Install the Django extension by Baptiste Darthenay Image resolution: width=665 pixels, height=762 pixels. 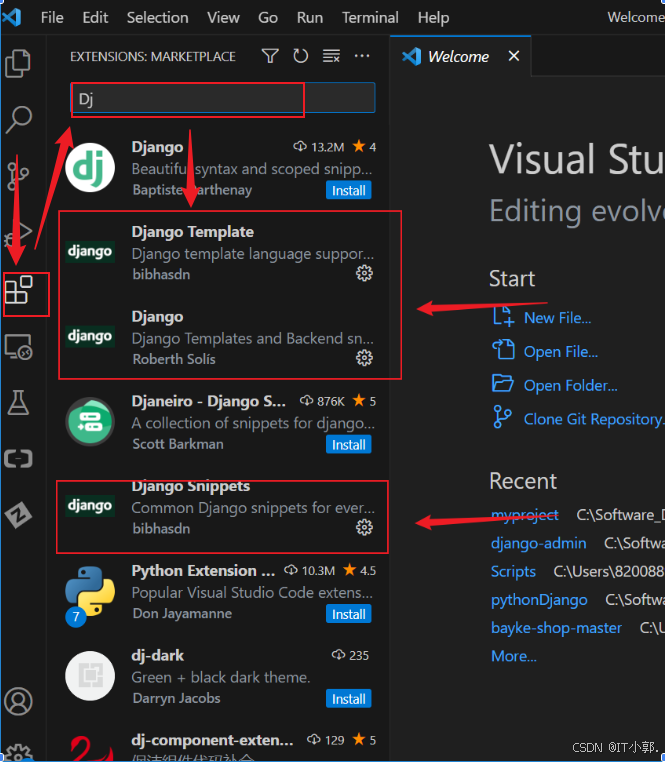pos(349,190)
